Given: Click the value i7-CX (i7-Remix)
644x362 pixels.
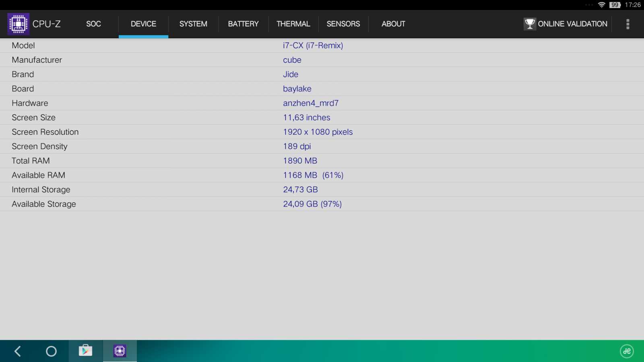Looking at the screenshot, I should [313, 45].
